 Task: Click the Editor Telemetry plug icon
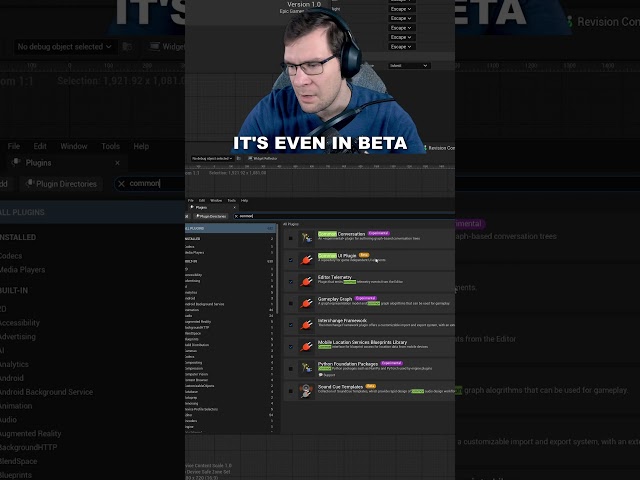[306, 281]
